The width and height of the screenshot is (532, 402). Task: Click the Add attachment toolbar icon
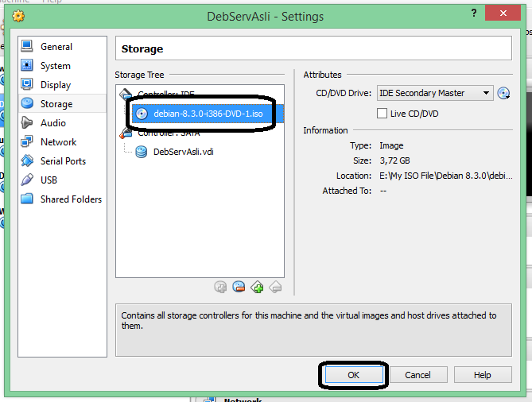click(x=220, y=288)
